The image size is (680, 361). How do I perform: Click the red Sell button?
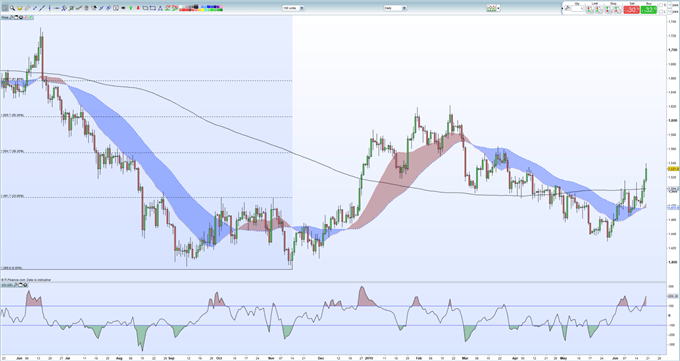tap(631, 10)
